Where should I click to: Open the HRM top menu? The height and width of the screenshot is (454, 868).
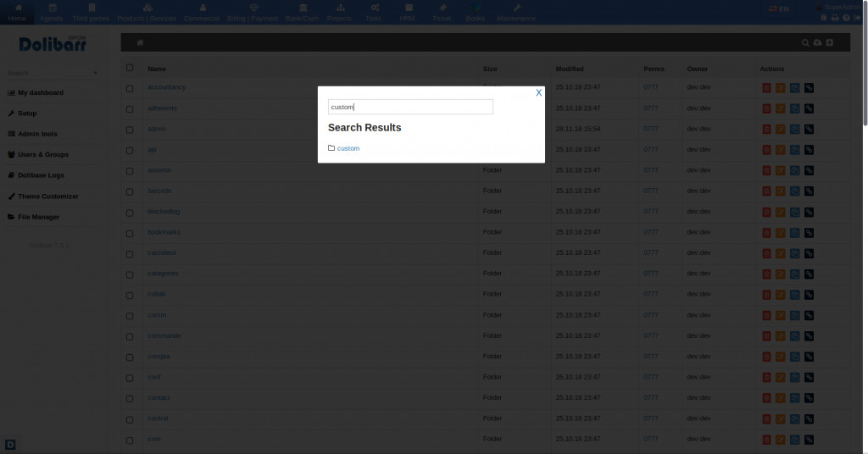tap(408, 12)
